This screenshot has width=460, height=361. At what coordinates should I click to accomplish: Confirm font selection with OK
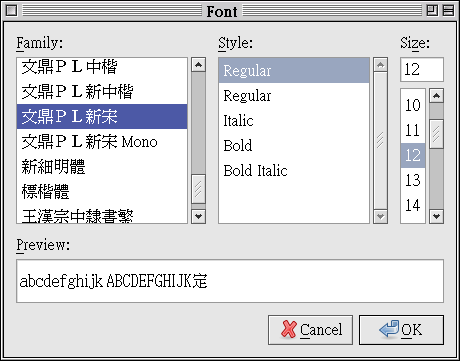(x=401, y=330)
